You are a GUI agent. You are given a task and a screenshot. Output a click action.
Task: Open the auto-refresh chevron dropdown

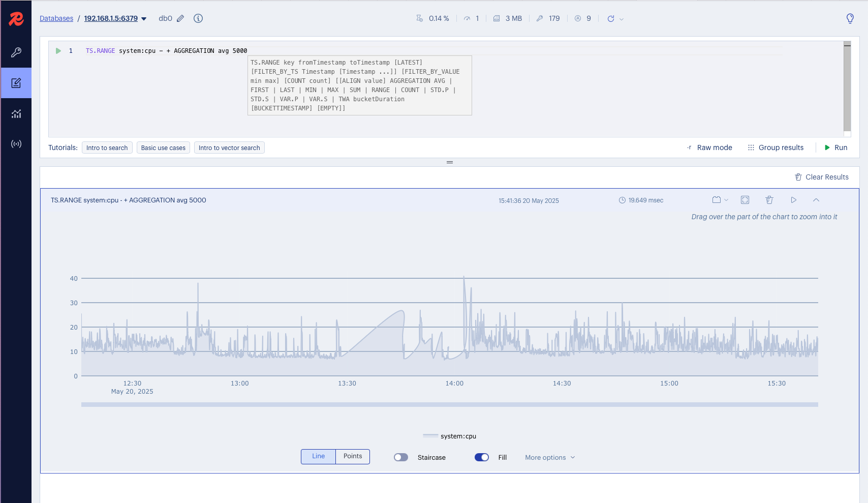coord(622,19)
